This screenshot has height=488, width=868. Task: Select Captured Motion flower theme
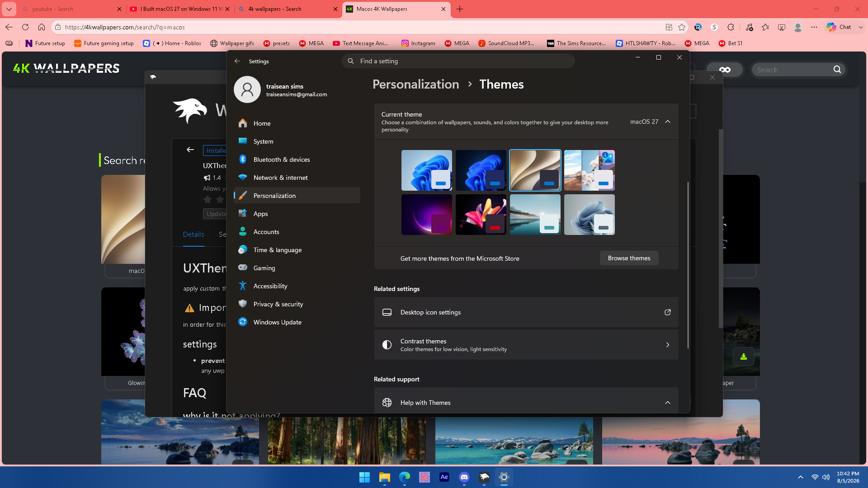click(481, 215)
